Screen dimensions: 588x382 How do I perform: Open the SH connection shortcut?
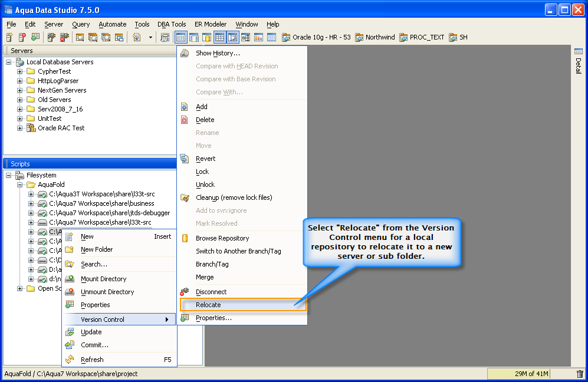458,37
